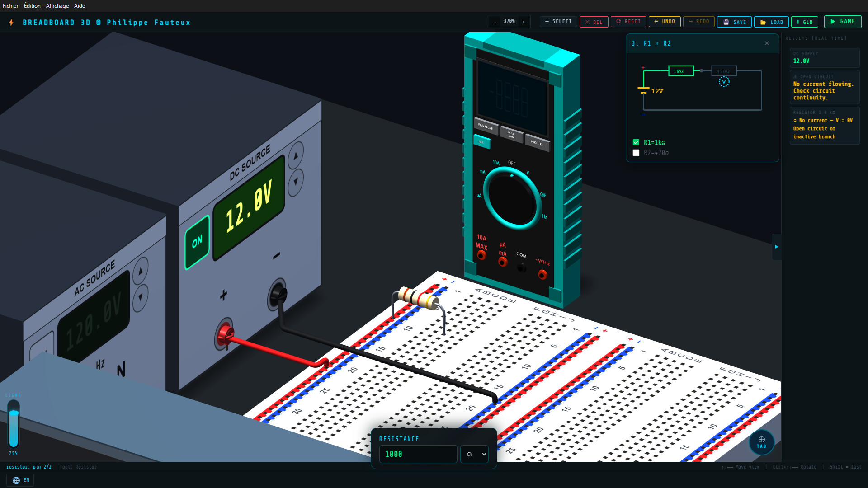The width and height of the screenshot is (868, 488).
Task: Click the UNDO button
Action: pos(664,22)
